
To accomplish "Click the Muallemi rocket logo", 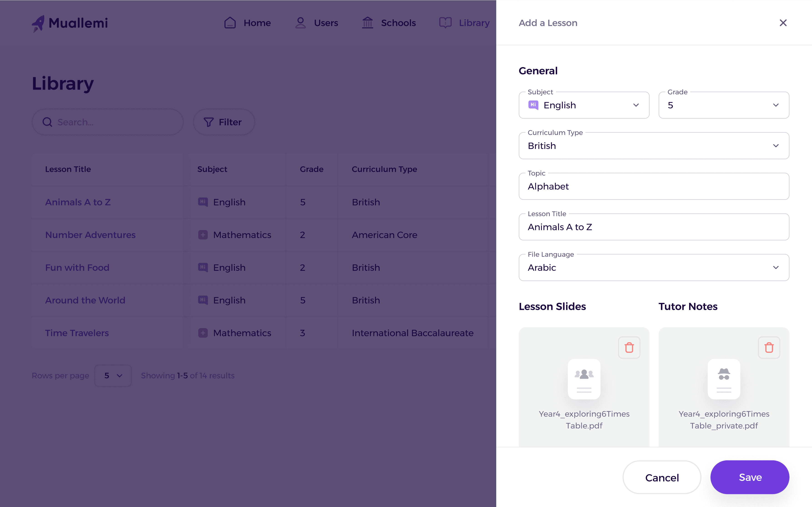I will [38, 23].
